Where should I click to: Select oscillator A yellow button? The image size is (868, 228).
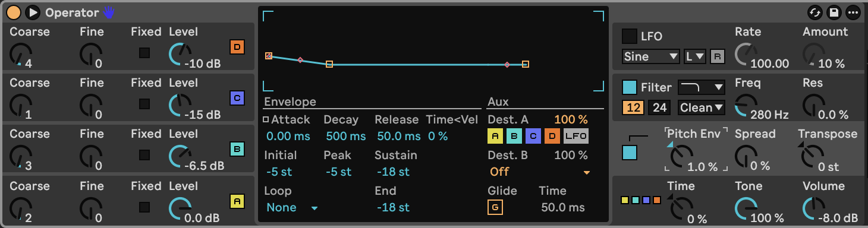click(237, 201)
